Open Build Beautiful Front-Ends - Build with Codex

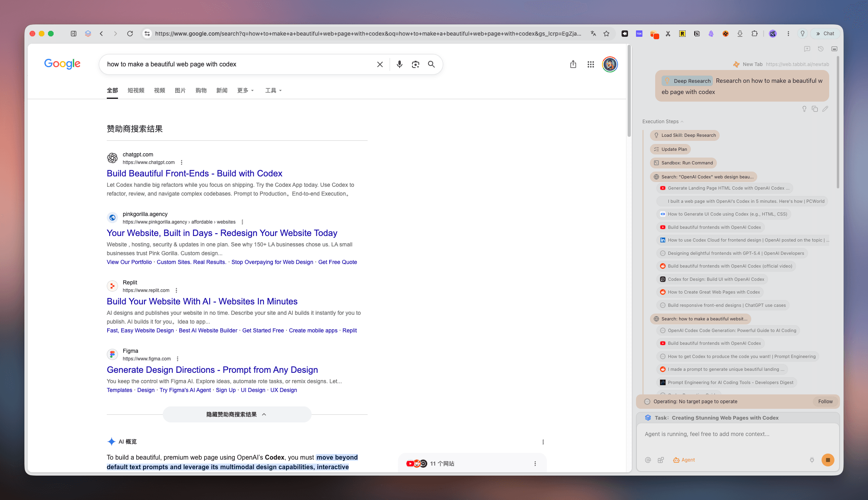pos(194,173)
